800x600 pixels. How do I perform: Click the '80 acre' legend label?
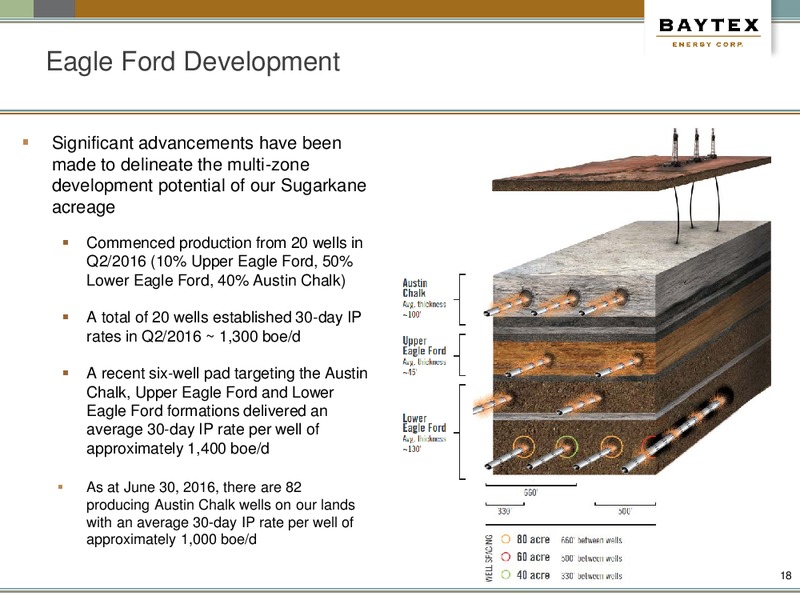point(533,539)
